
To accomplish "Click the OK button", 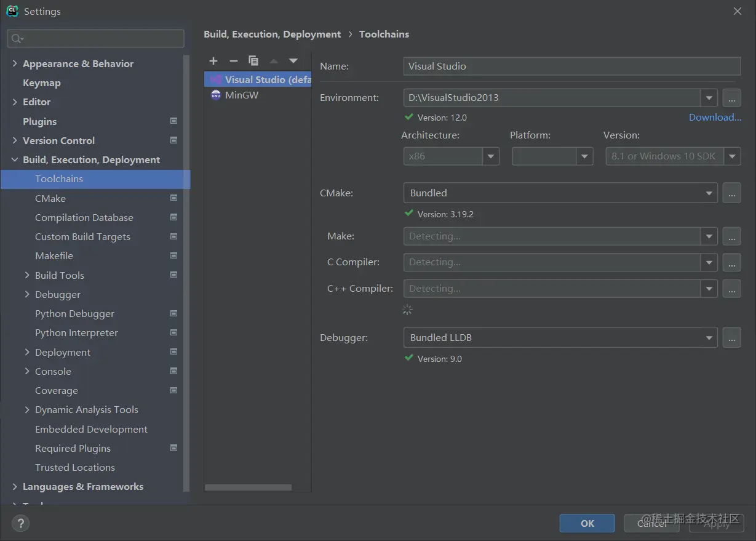I will tap(587, 523).
